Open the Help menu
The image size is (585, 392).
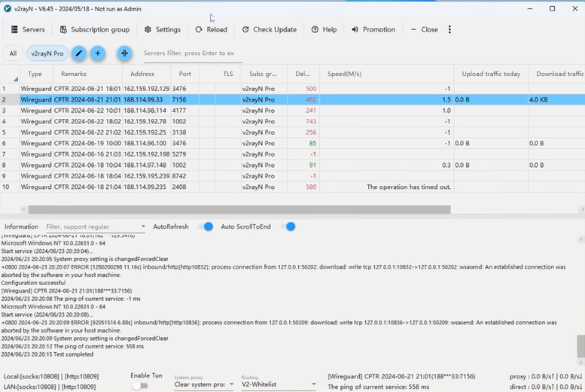(324, 29)
